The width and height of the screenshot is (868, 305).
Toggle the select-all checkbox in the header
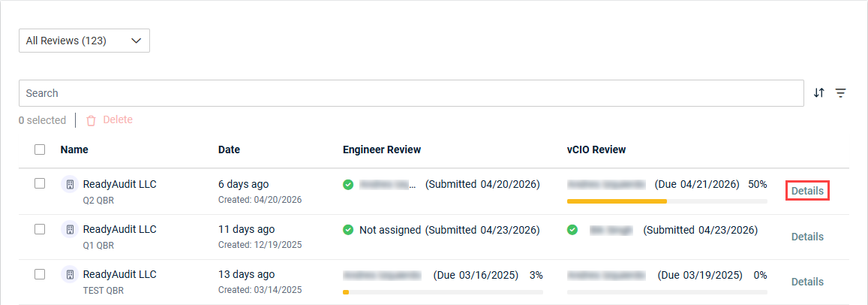pyautogui.click(x=40, y=149)
